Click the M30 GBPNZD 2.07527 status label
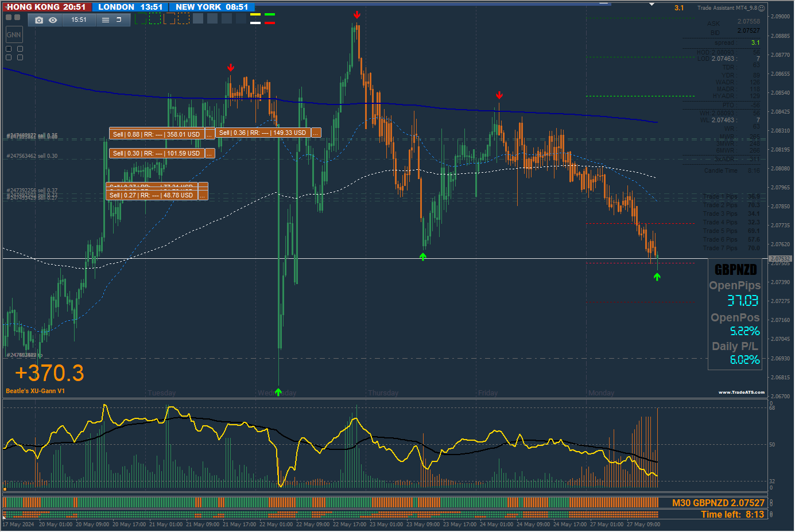 718,503
